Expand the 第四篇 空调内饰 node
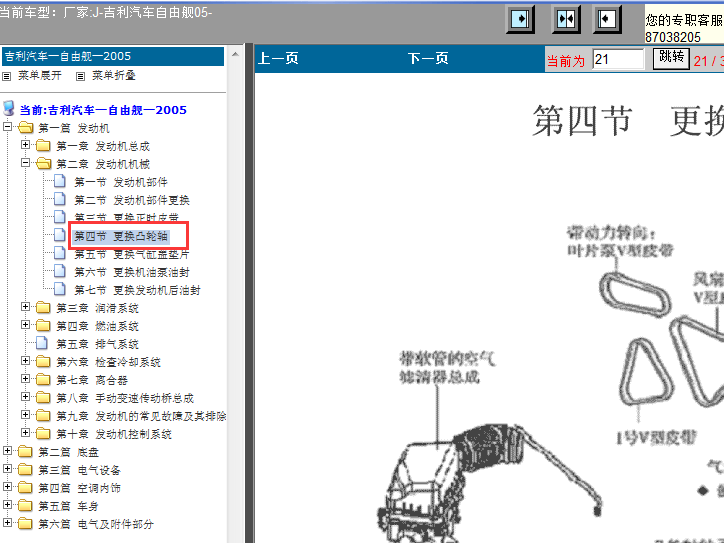Screen dimensions: 724x543 7,487
